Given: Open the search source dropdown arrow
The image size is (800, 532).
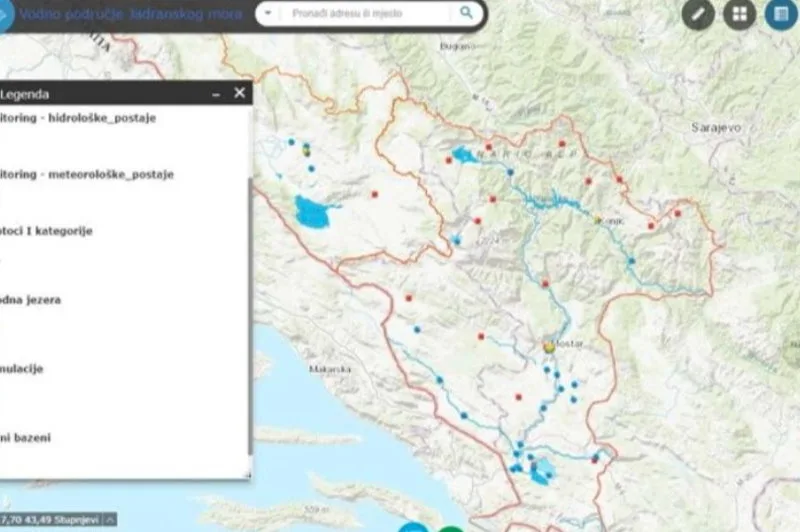Looking at the screenshot, I should coord(268,14).
